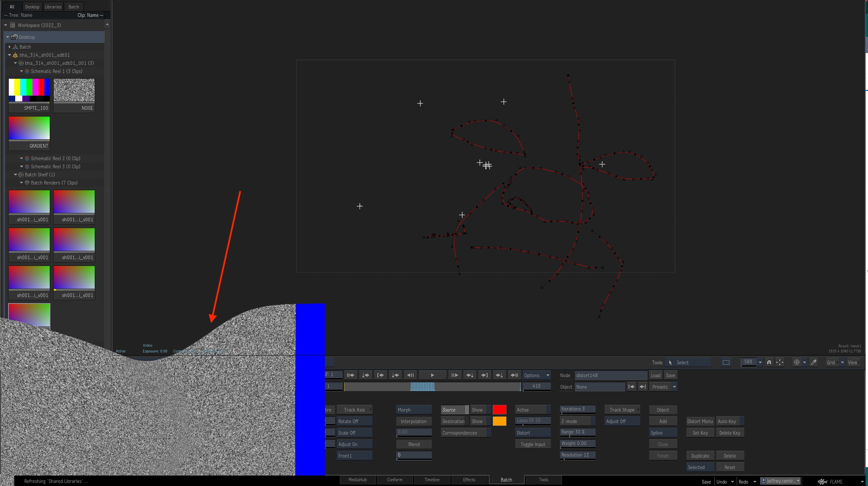Toggle the Source Show button
This screenshot has height=486, width=868.
click(477, 410)
